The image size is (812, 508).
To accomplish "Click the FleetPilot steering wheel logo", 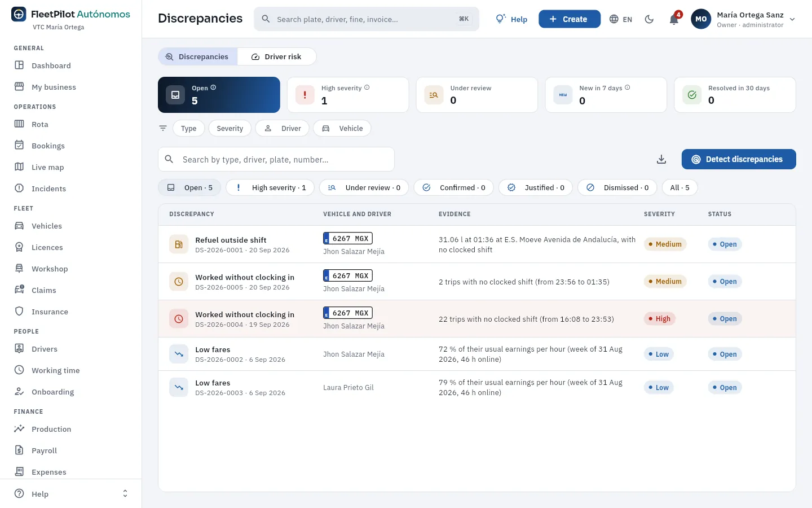I will (19, 14).
